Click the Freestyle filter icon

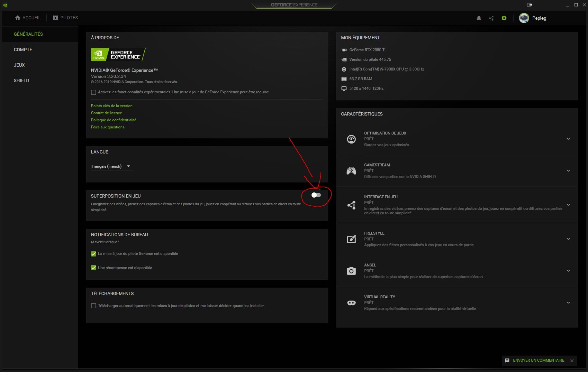pyautogui.click(x=351, y=239)
